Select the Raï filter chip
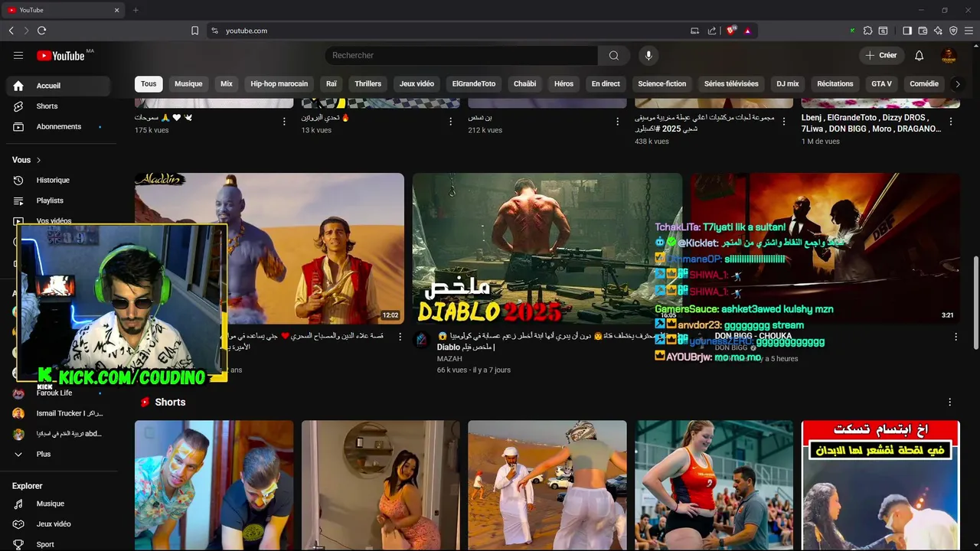The width and height of the screenshot is (980, 551). point(332,84)
